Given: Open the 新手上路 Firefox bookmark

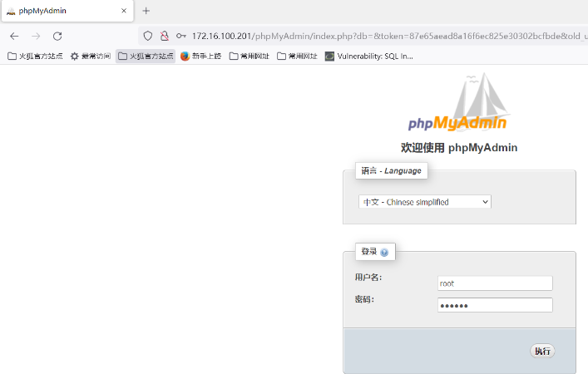Looking at the screenshot, I should (x=201, y=57).
